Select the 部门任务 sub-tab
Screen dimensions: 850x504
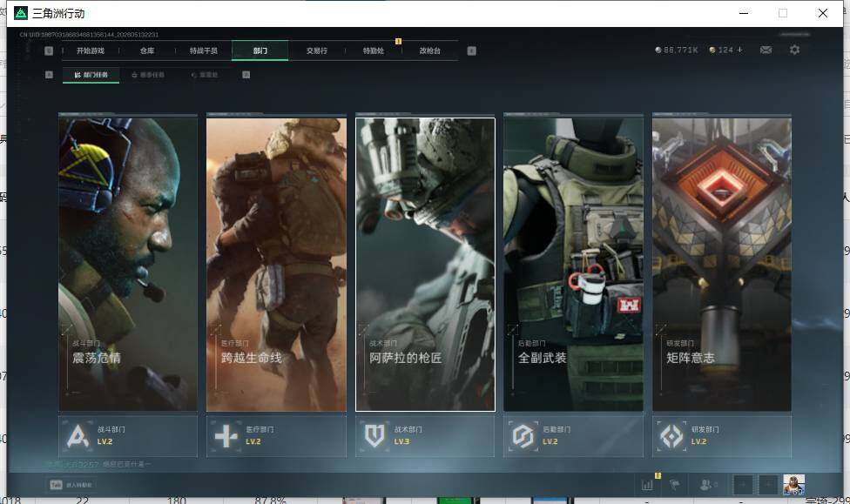click(91, 75)
